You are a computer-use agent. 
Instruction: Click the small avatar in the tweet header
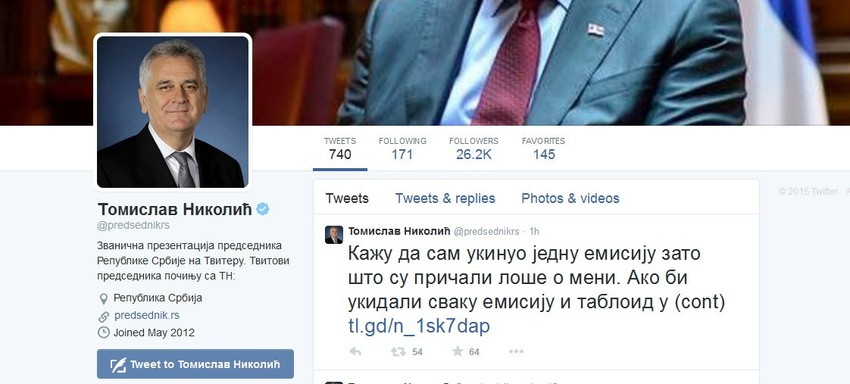click(334, 235)
